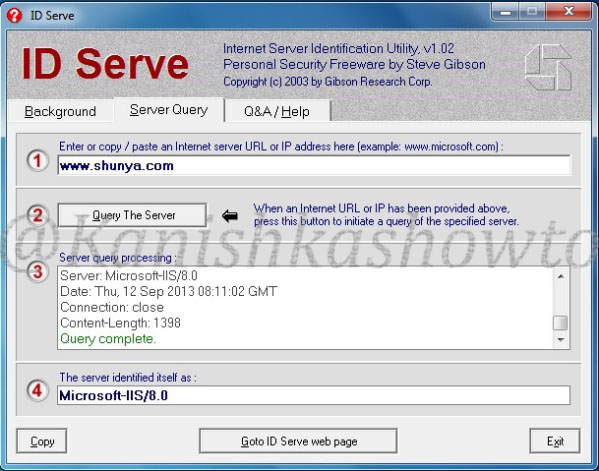Click the Exit button
599x471 pixels.
(555, 441)
